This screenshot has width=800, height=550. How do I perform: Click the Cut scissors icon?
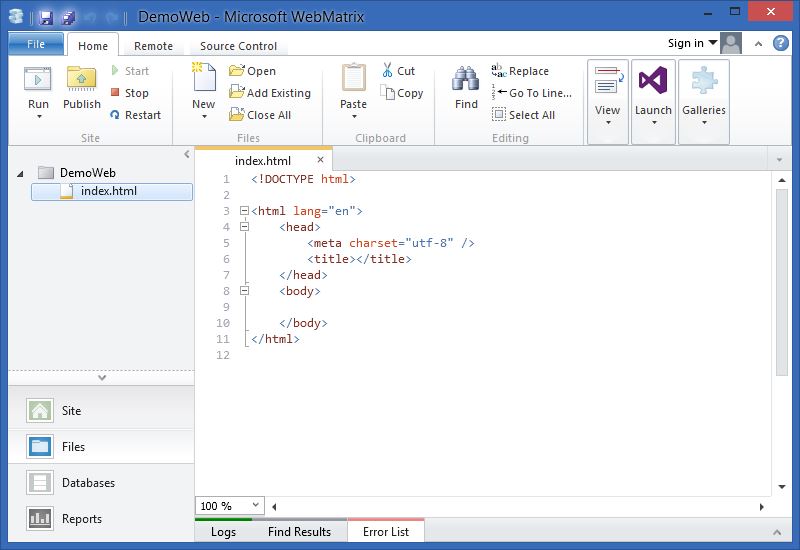coord(388,71)
